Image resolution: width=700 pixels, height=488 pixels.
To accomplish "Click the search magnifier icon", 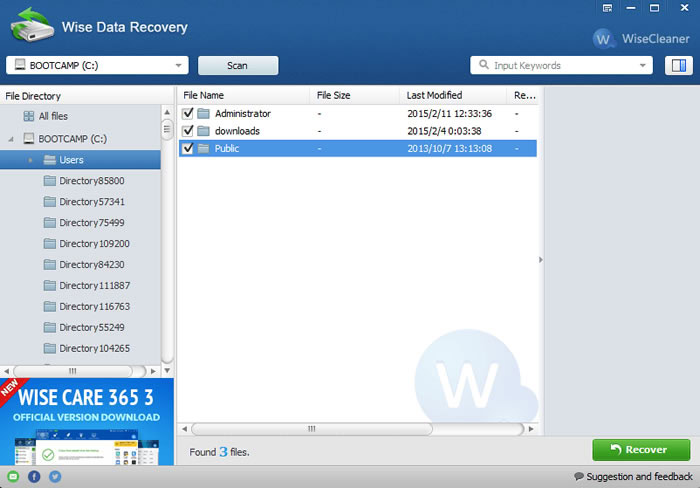I will [483, 65].
